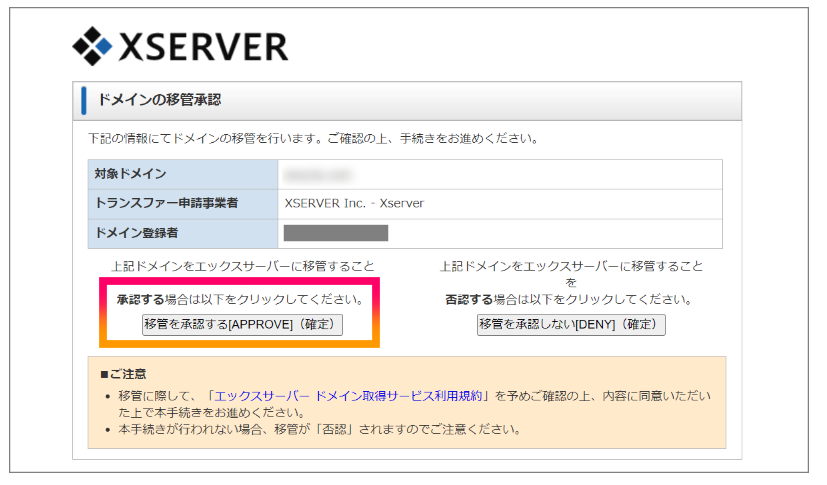Screen dimensions: 827x485
Task: Click the 否認する場合は以下をクリックしてください text
Action: pos(569,300)
